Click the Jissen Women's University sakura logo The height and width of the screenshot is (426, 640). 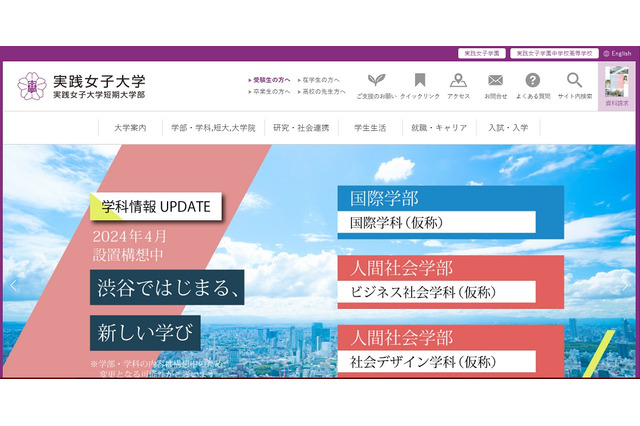(32, 86)
